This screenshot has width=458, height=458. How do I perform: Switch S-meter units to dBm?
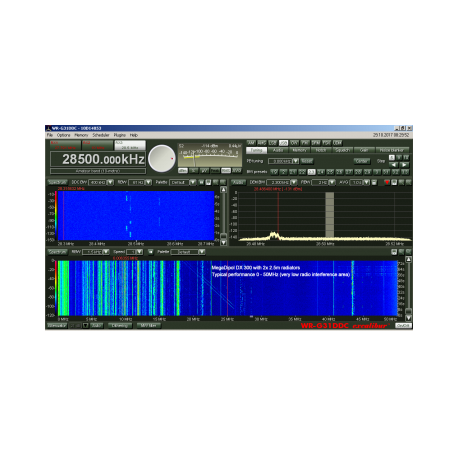coord(183,171)
